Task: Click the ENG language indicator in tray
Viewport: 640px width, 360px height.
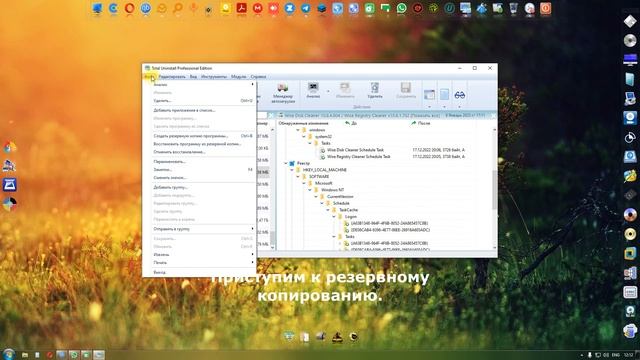Action: click(x=616, y=355)
